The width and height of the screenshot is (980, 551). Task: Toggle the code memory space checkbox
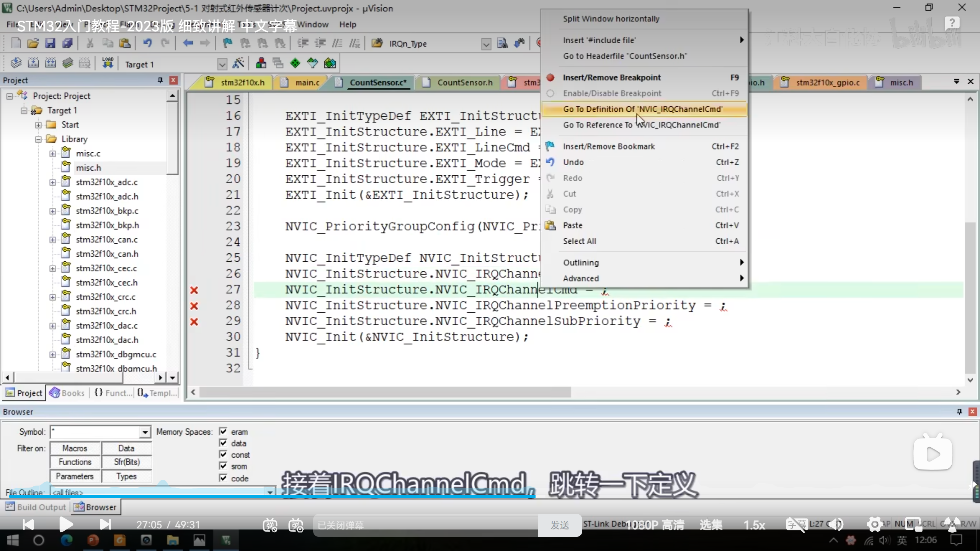pos(223,478)
